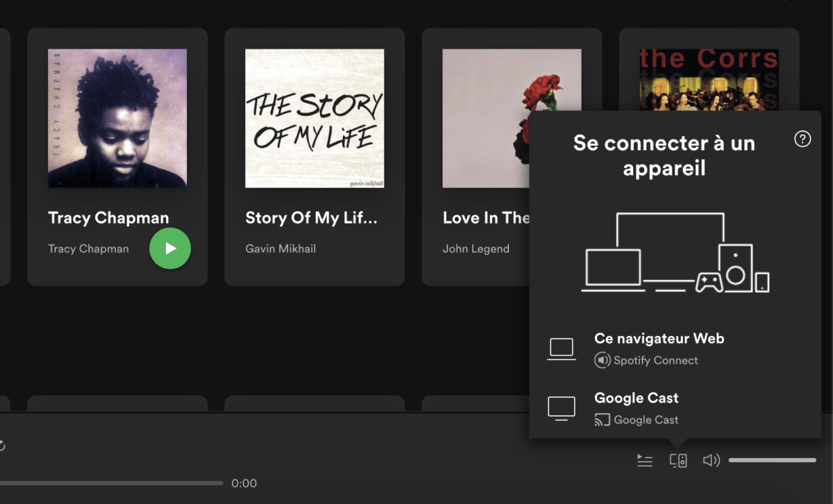Open help via the question mark icon

tap(802, 139)
